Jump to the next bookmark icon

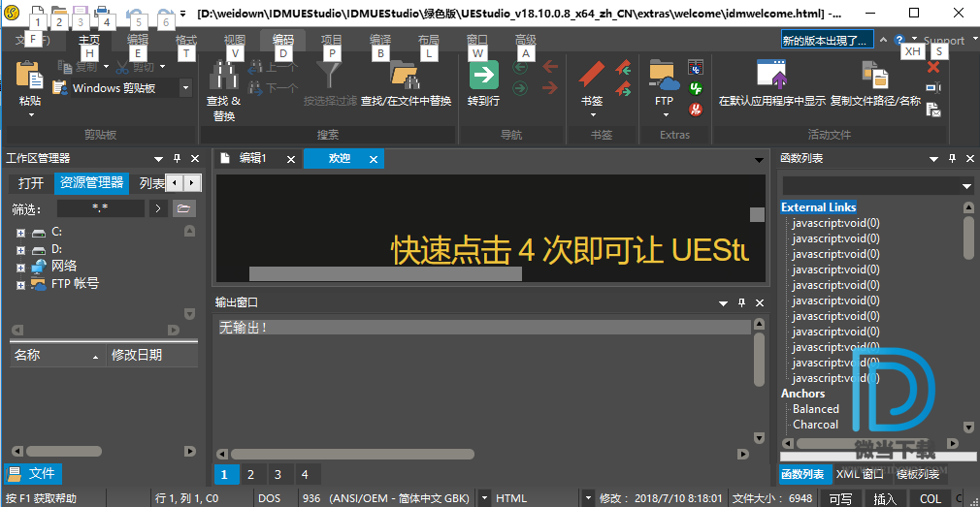coord(623,89)
